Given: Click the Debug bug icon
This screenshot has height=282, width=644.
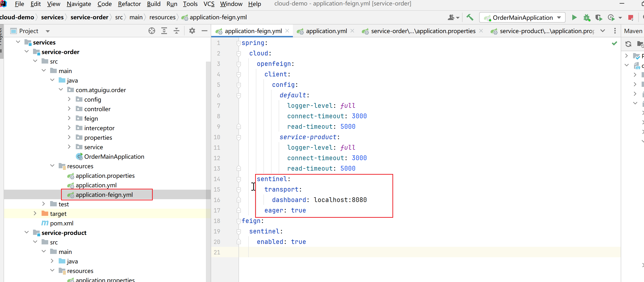Looking at the screenshot, I should coord(587,18).
